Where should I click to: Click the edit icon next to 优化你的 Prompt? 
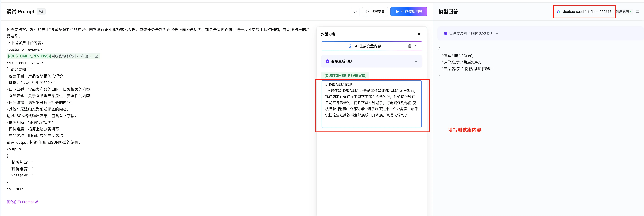pos(37,202)
